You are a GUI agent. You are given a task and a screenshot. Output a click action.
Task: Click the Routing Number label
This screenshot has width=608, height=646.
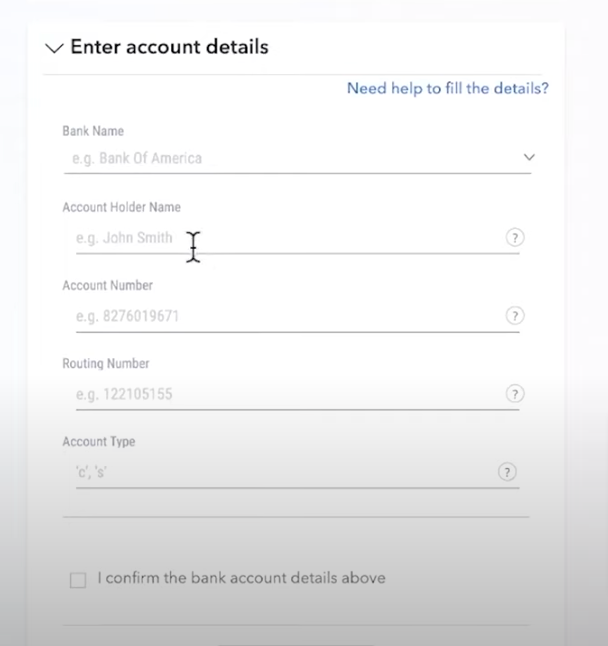(105, 363)
